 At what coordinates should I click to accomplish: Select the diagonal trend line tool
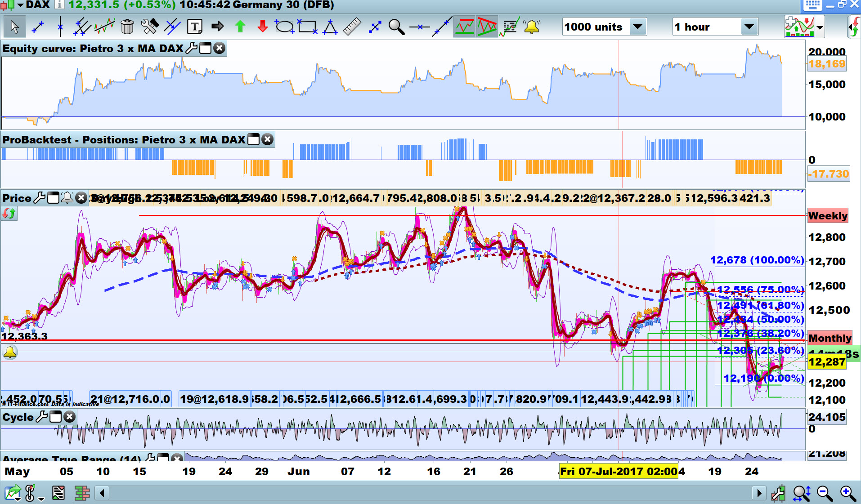pos(442,27)
